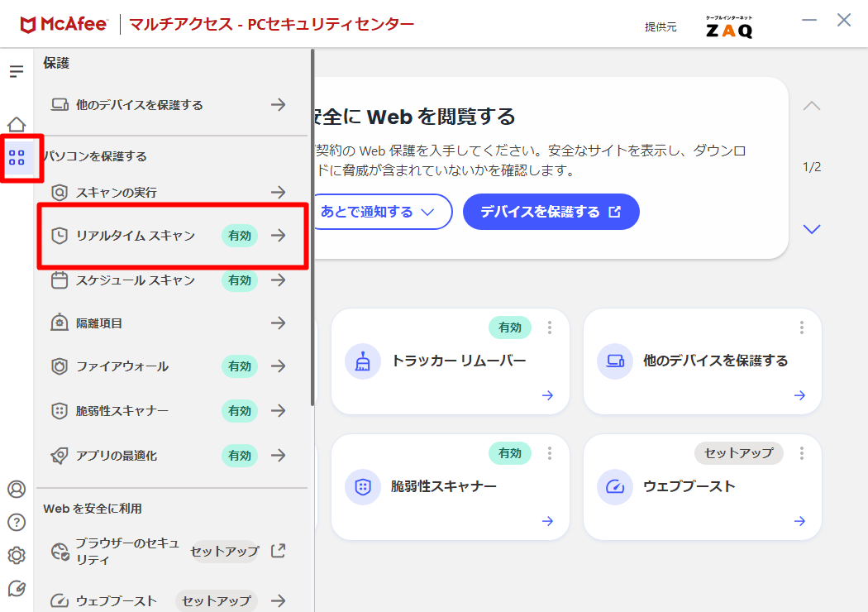Click the broom icon on トラッカー リムーバー card

tap(363, 361)
